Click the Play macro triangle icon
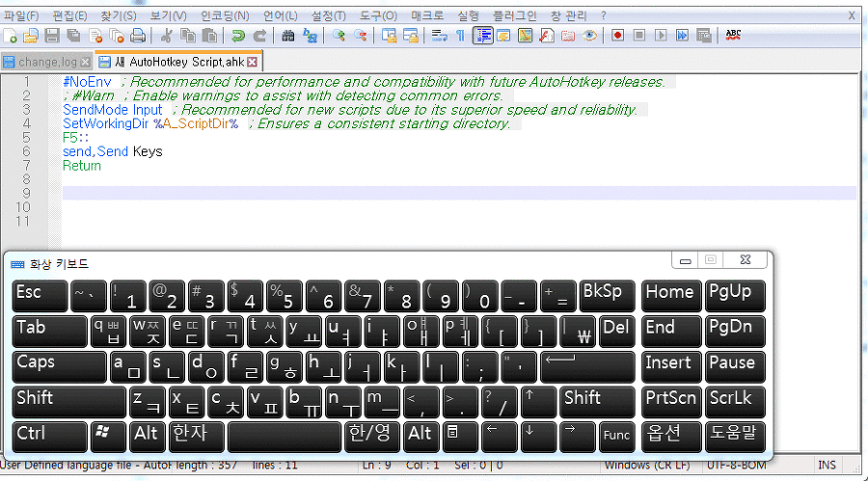Screen dimensions: 868x481 point(661,36)
